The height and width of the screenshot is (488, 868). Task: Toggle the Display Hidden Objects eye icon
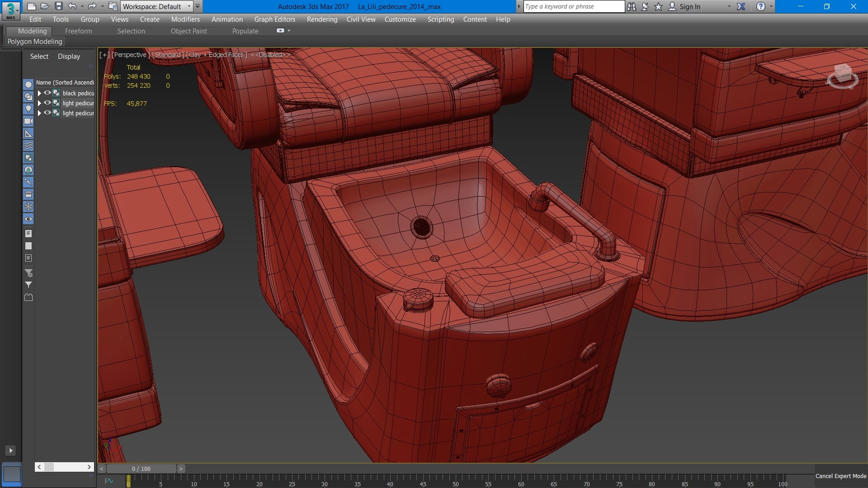pyautogui.click(x=28, y=219)
